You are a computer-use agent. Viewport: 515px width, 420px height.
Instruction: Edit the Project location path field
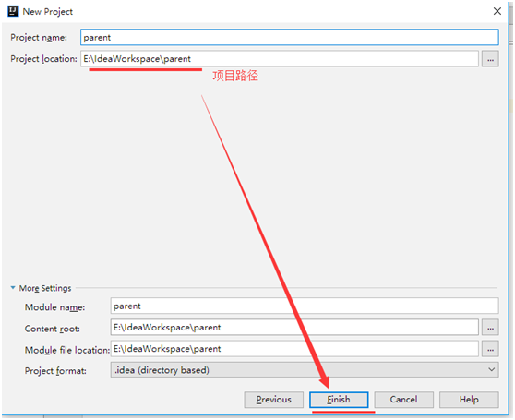[x=280, y=59]
